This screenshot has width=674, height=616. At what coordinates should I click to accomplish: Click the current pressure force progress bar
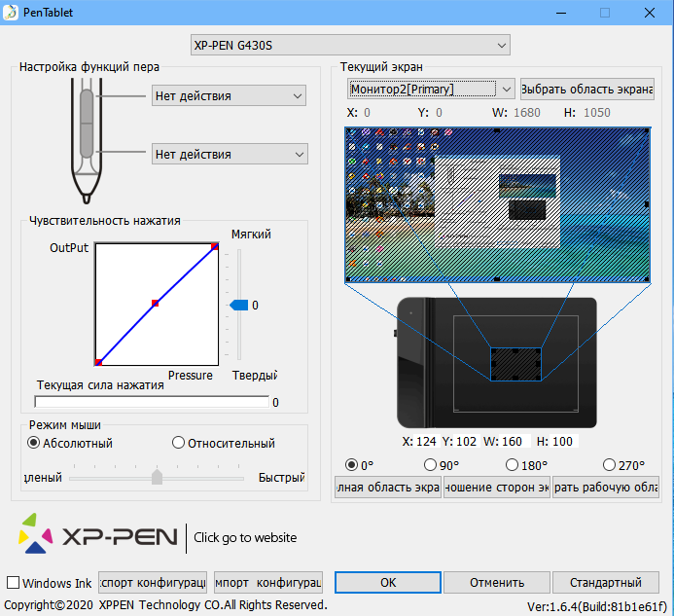click(152, 402)
